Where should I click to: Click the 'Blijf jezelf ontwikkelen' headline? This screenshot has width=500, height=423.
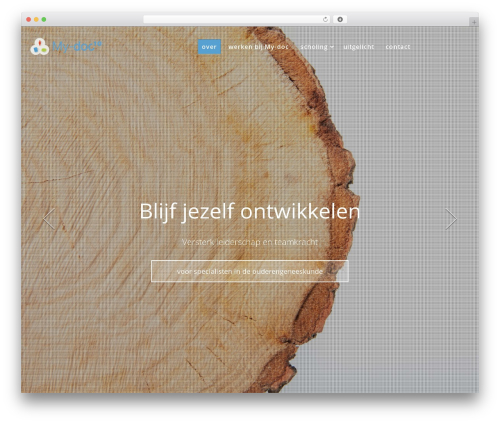[250, 211]
